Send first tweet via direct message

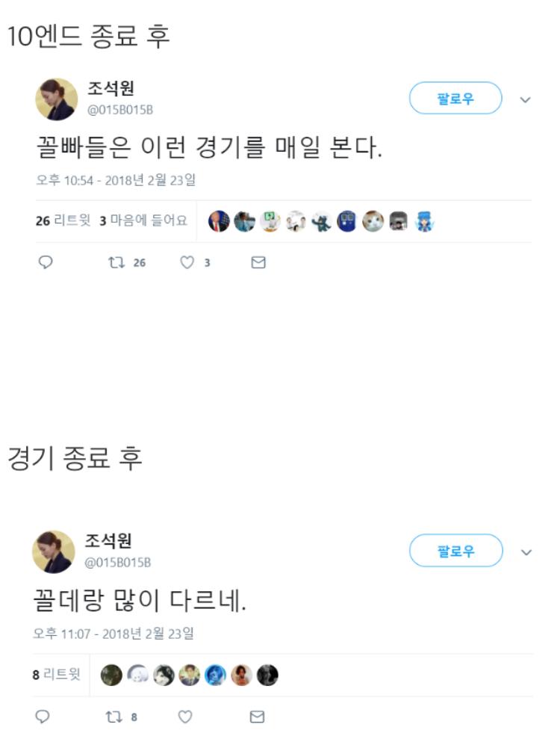coord(258,262)
